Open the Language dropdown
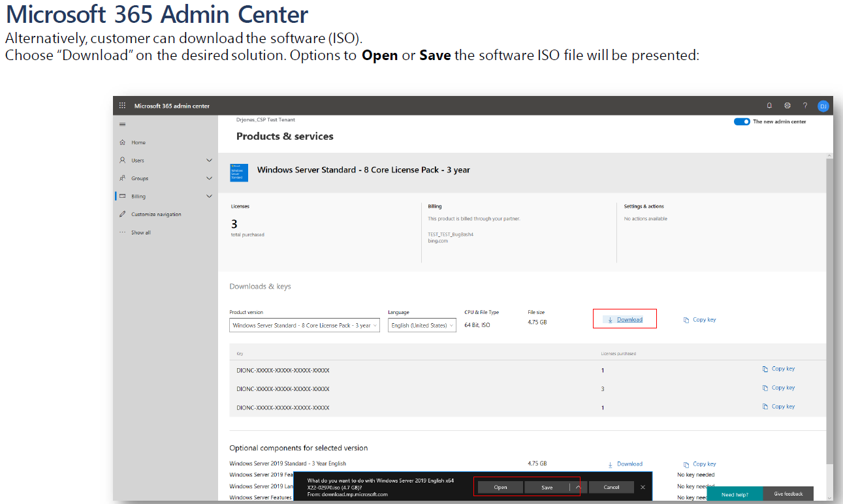The image size is (843, 504). tap(422, 325)
